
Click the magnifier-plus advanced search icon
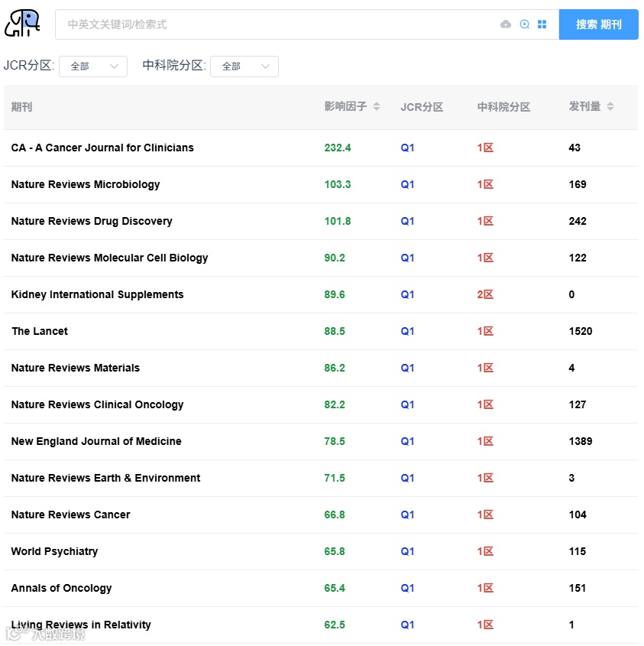pos(525,24)
